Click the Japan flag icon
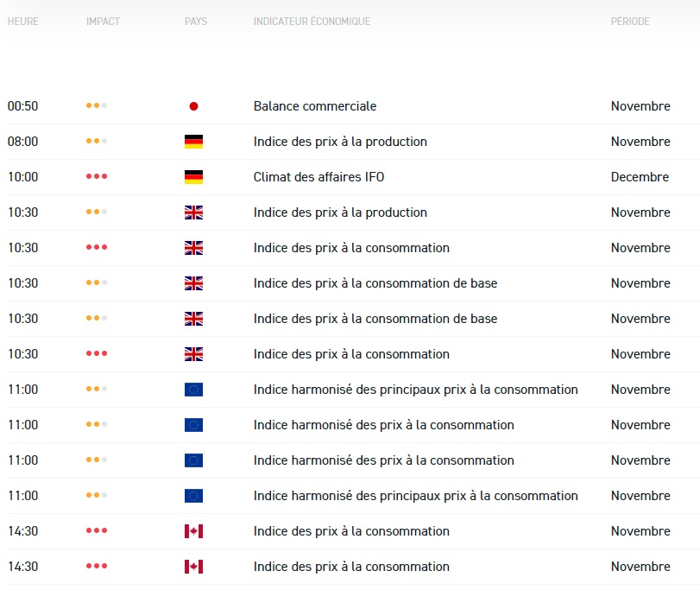The height and width of the screenshot is (609, 700). click(193, 106)
